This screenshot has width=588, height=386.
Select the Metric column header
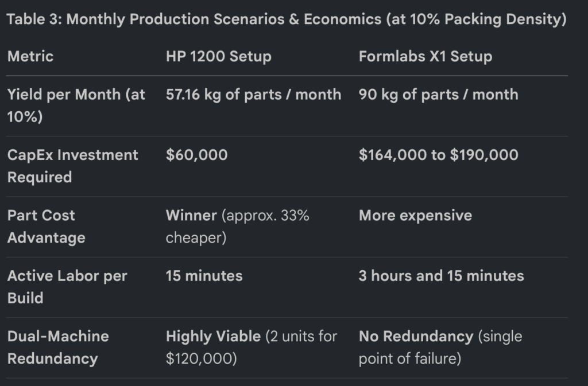coord(30,57)
